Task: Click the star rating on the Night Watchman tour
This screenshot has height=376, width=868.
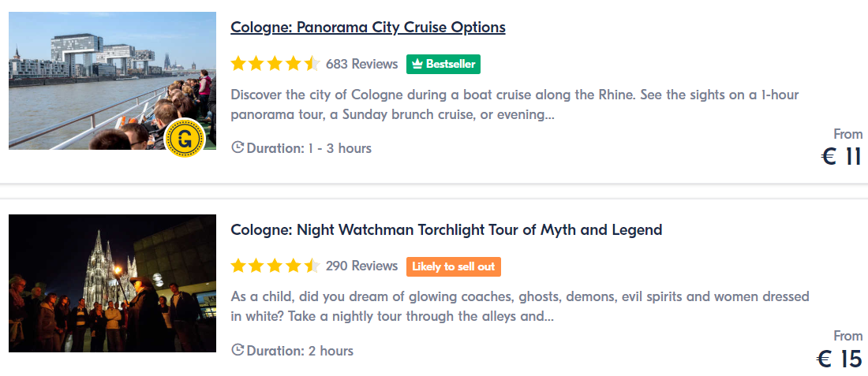Action: [275, 266]
